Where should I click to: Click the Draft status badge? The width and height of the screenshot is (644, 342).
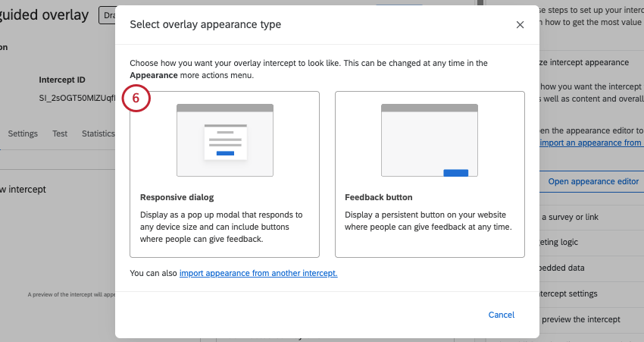106,15
